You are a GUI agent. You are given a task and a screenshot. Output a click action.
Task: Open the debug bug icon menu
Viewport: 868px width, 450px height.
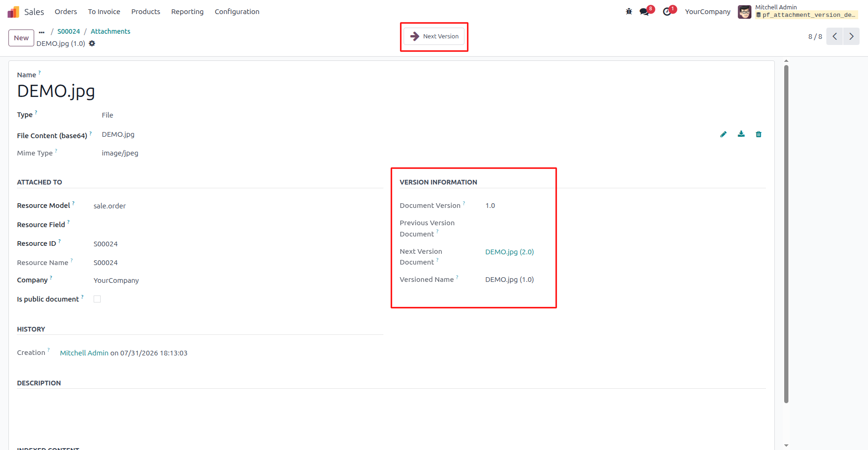(x=629, y=12)
